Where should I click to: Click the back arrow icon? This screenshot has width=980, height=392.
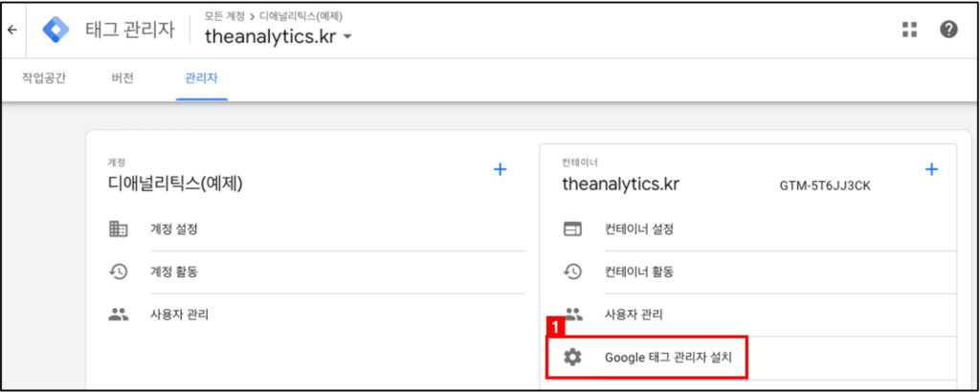tap(11, 30)
